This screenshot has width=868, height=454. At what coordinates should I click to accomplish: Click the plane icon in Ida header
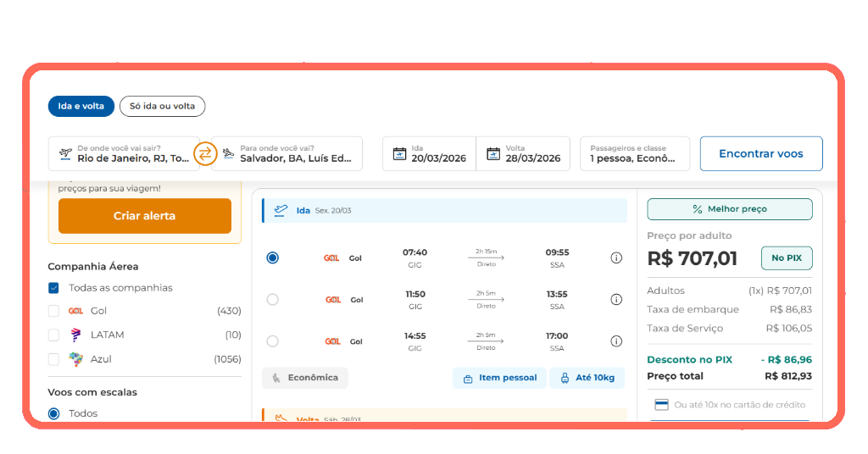pyautogui.click(x=281, y=210)
